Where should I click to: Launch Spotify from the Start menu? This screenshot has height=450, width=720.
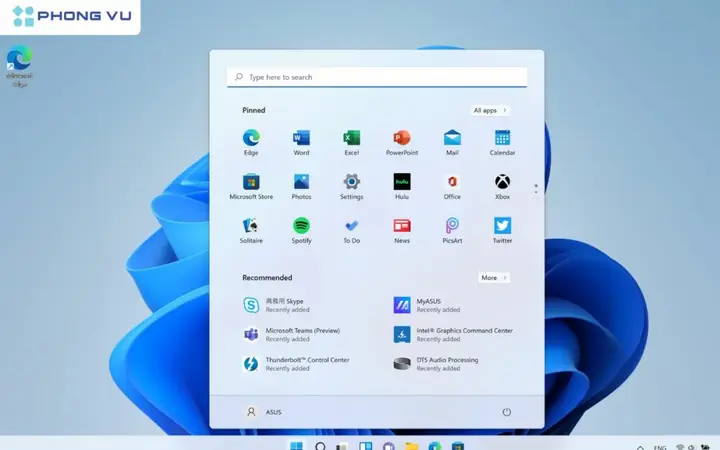coord(301,231)
